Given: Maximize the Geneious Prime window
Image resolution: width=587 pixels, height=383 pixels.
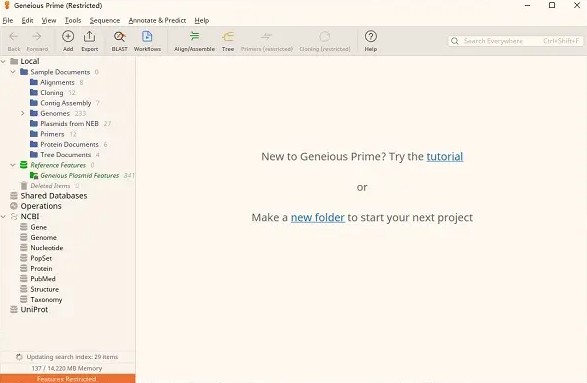Looking at the screenshot, I should [x=552, y=5].
